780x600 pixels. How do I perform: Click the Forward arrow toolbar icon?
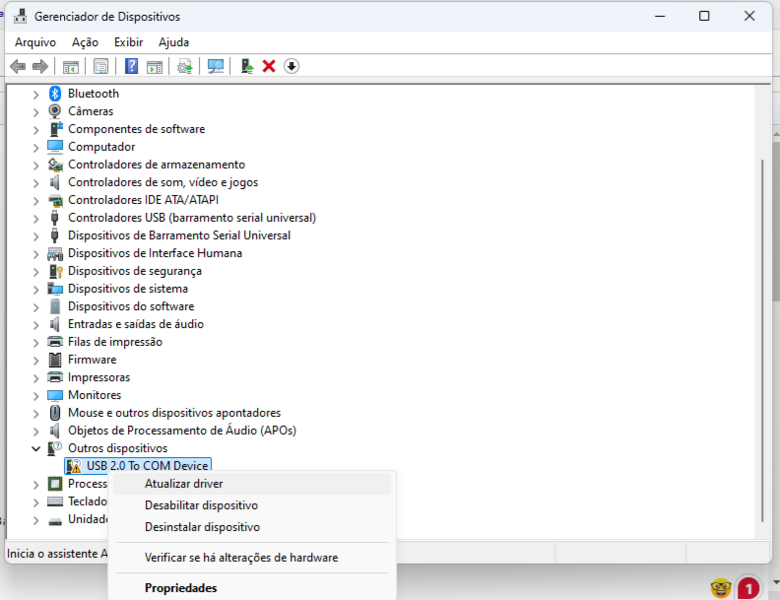coord(40,66)
